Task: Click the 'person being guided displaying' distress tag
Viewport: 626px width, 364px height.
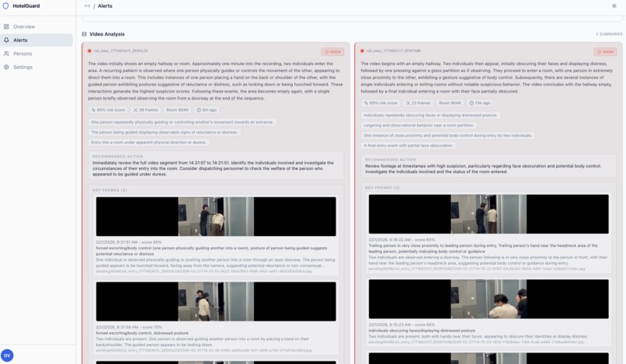Action: click(x=164, y=132)
